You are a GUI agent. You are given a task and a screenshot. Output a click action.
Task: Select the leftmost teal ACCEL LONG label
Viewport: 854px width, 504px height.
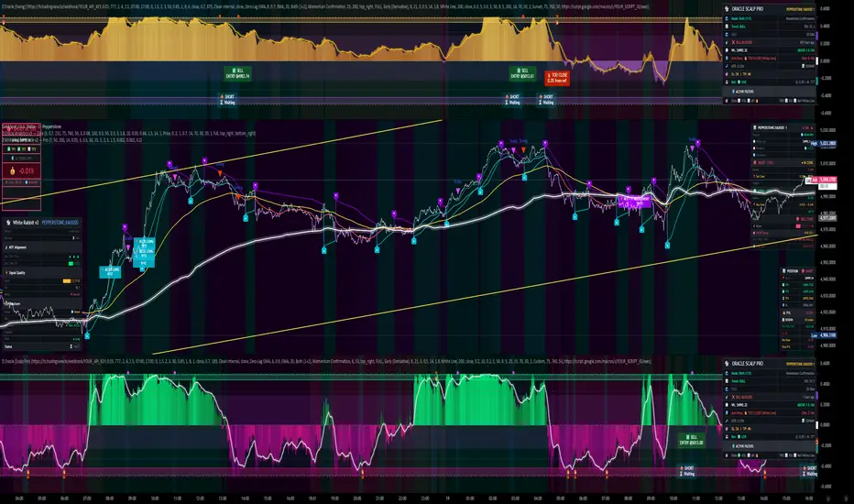point(110,272)
